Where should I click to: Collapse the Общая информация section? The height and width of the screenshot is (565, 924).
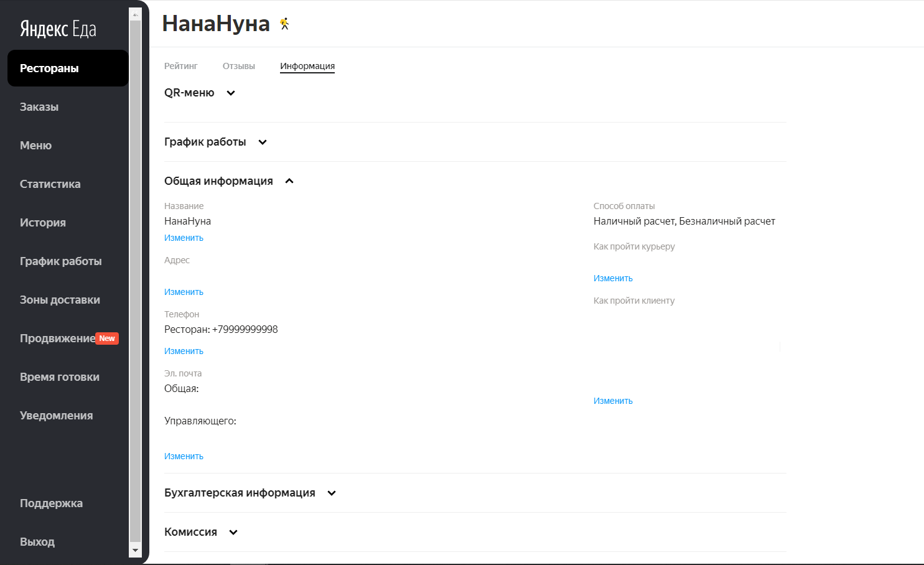coord(289,181)
